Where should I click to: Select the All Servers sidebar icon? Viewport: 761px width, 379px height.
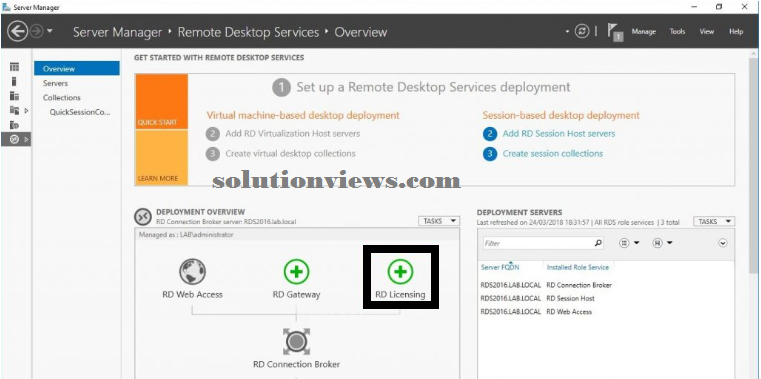click(x=15, y=96)
